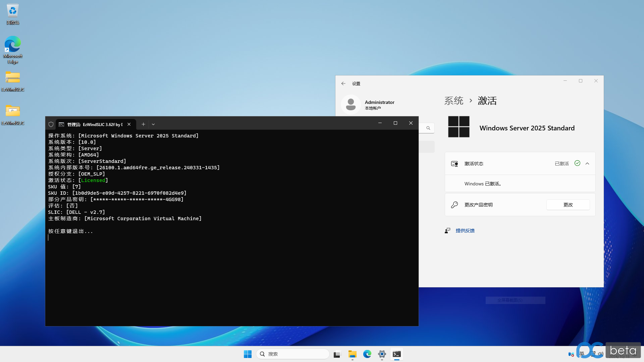Open the Recycle Bin desktop icon
The image size is (644, 362).
13,14
